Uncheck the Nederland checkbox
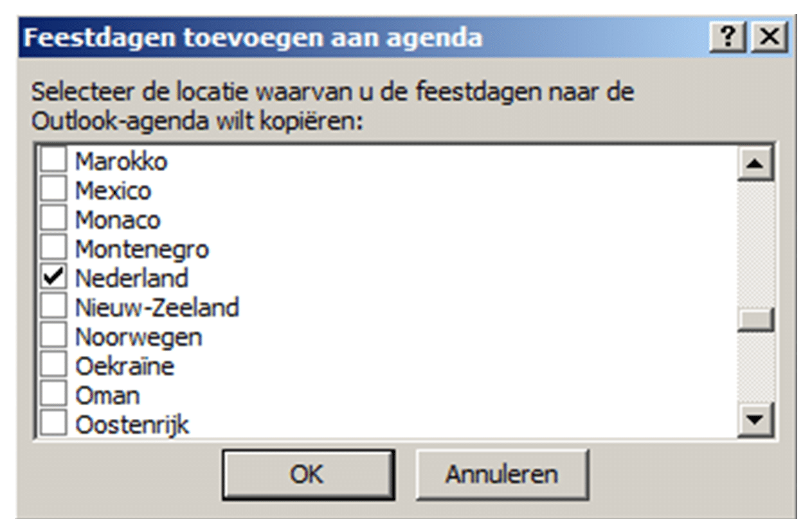812x532 pixels. (54, 278)
